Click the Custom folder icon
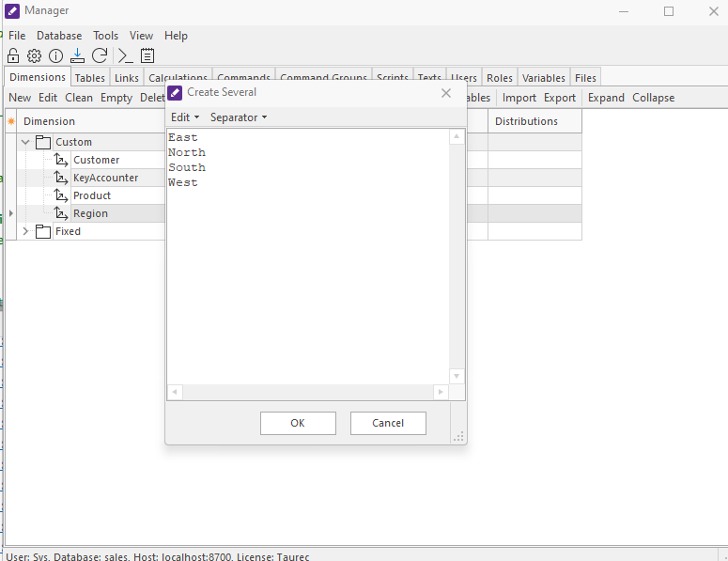Image resolution: width=728 pixels, height=561 pixels. [x=43, y=142]
